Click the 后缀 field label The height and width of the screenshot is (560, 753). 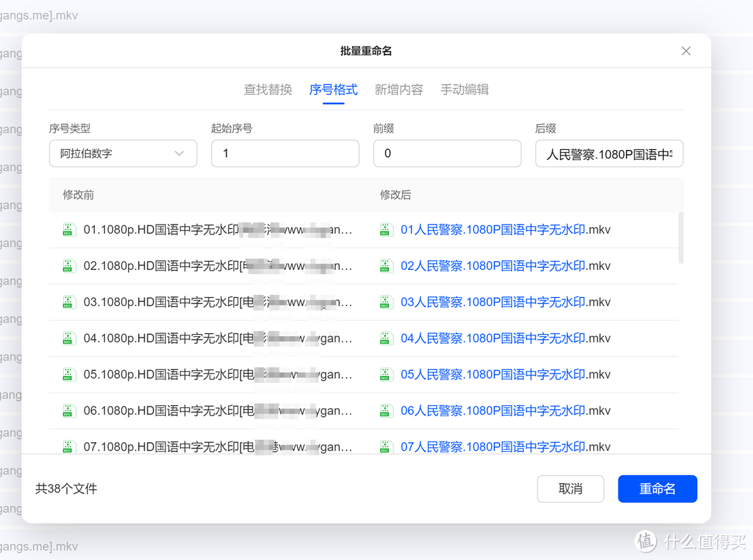tap(545, 128)
